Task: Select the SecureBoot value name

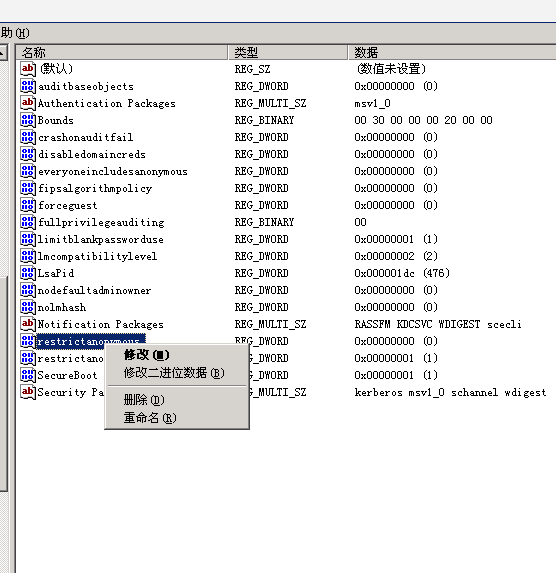Action: pos(67,375)
